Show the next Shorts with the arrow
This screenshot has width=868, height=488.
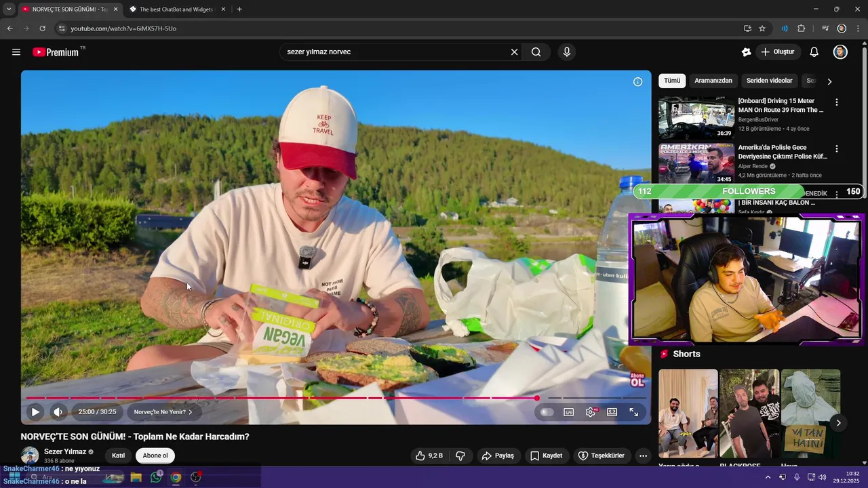tap(838, 423)
